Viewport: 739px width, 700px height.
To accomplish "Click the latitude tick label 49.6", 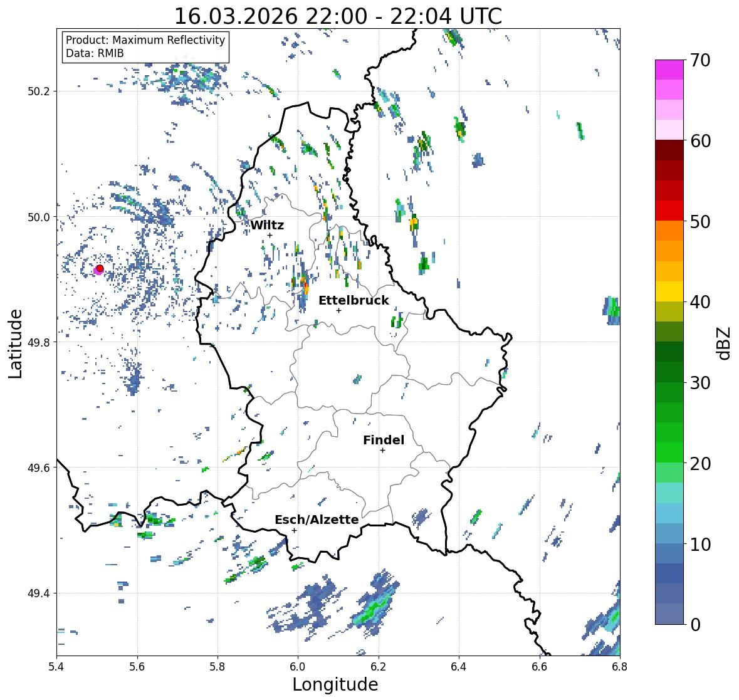I will coord(39,468).
